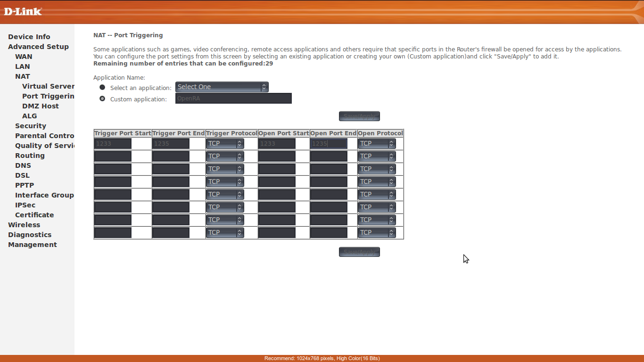The width and height of the screenshot is (644, 362).
Task: Open Device Info in sidebar
Action: [29, 37]
